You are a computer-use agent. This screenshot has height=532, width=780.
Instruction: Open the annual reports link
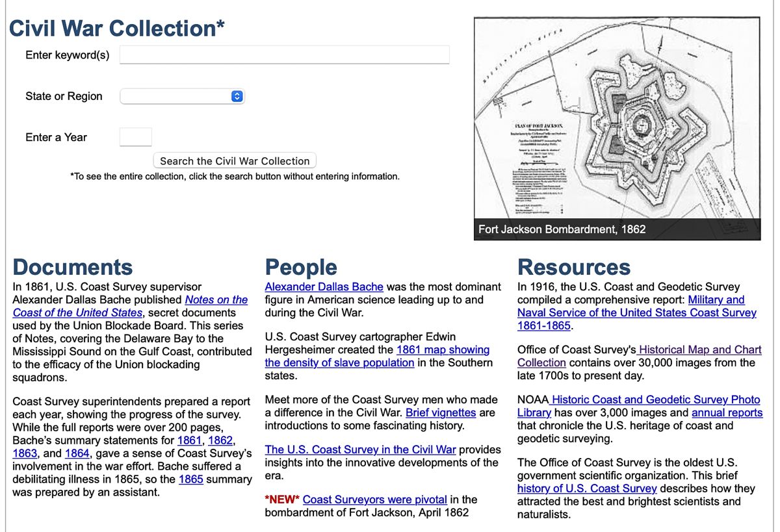pos(727,412)
